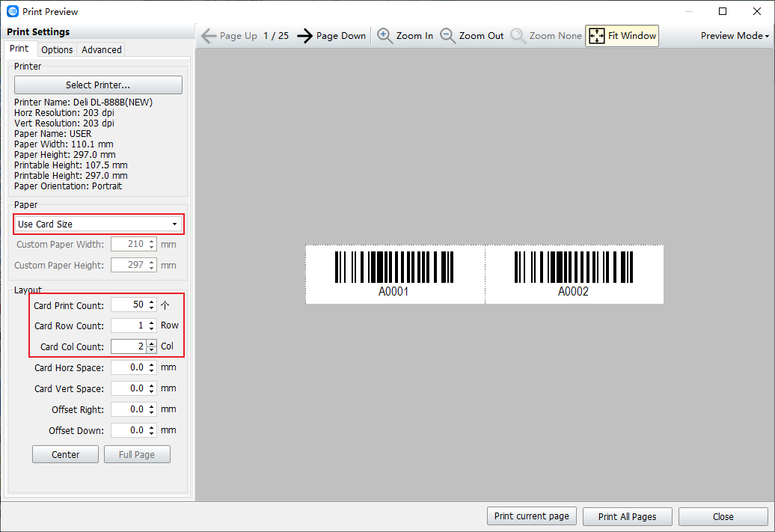This screenshot has width=775, height=532.
Task: Click the 1 / 25 page indicator
Action: (276, 36)
